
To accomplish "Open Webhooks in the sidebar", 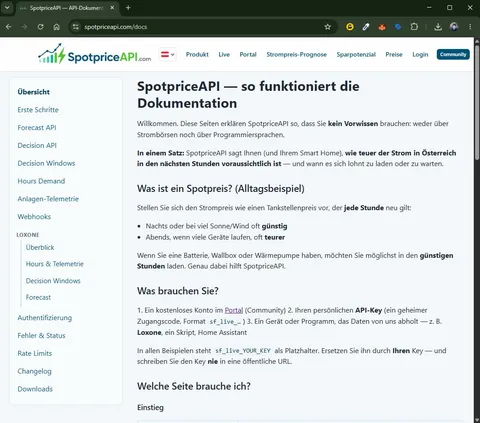I will pyautogui.click(x=34, y=217).
